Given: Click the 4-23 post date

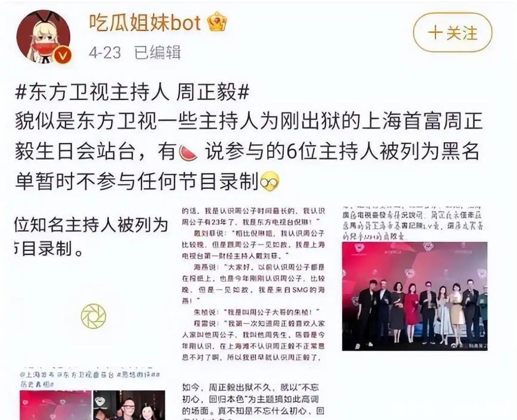Looking at the screenshot, I should tap(105, 52).
